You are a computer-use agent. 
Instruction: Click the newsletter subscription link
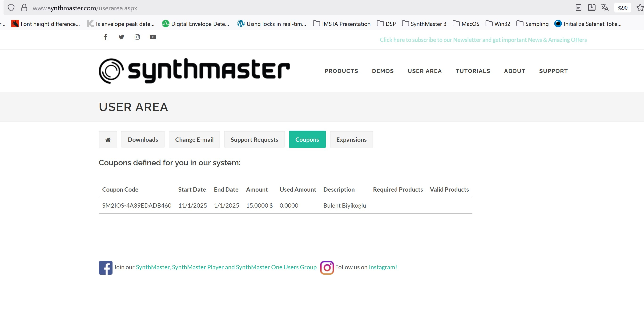(483, 40)
